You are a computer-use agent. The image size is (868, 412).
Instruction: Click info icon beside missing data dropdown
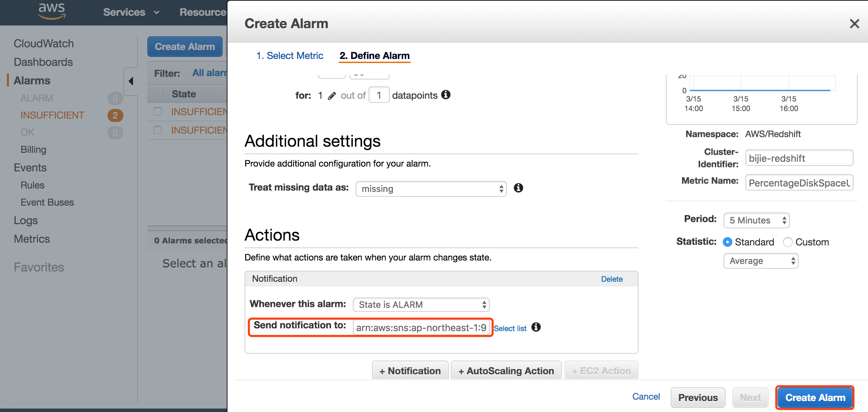click(x=518, y=188)
